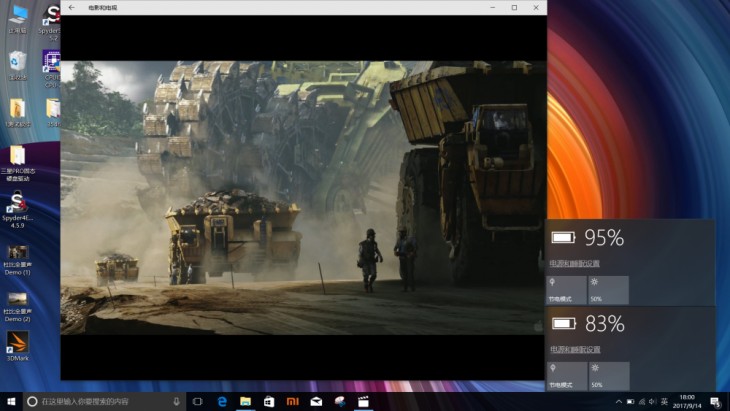Open the 3DMark desktop shortcut

point(18,341)
